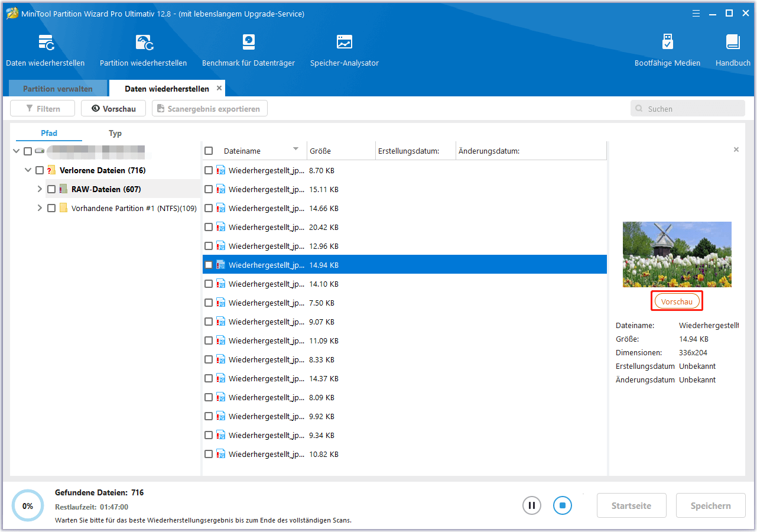
Task: Select the Daten wiederherstellen tab
Action: pos(167,89)
